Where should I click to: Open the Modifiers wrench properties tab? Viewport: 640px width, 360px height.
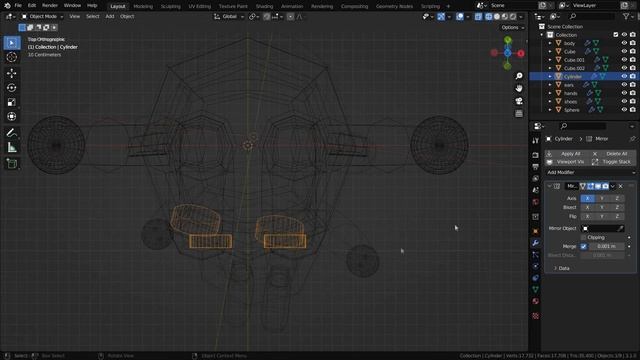coord(536,243)
